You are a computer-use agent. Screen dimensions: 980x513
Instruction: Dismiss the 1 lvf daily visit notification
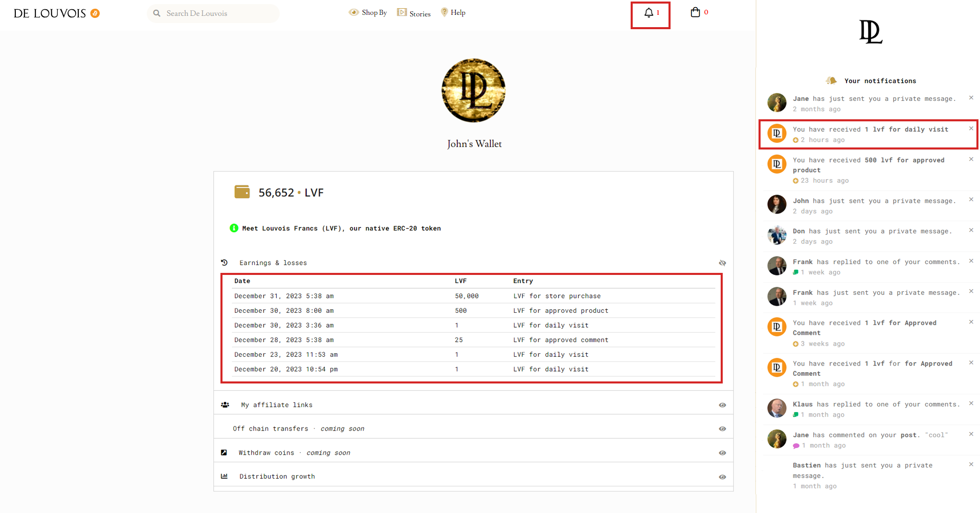971,129
